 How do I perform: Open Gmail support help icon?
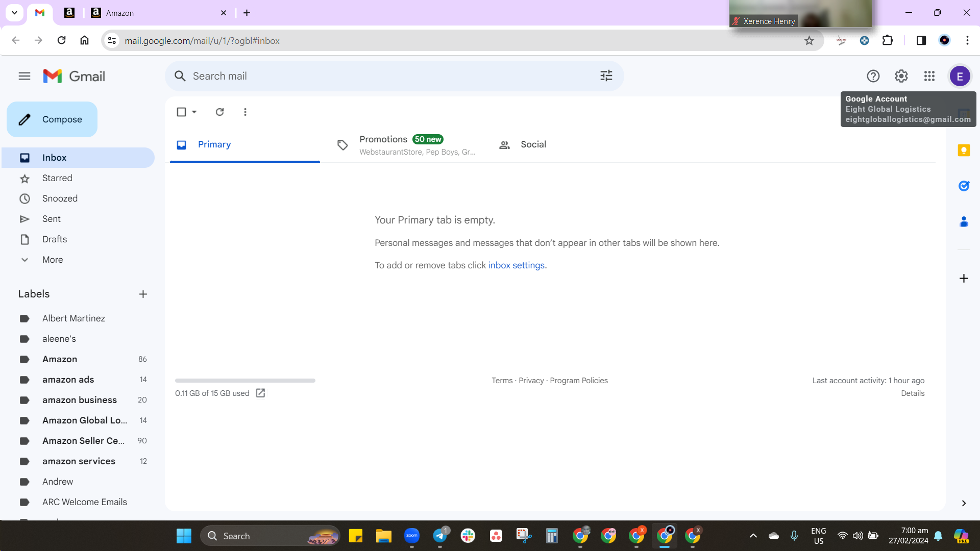pos(873,76)
